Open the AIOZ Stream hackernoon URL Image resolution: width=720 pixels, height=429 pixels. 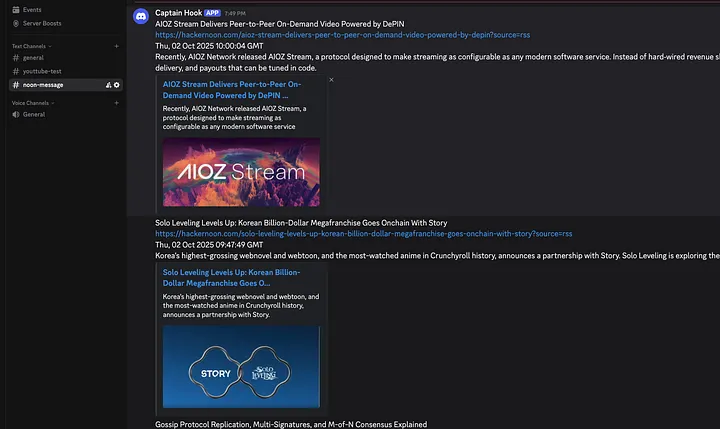click(x=342, y=34)
